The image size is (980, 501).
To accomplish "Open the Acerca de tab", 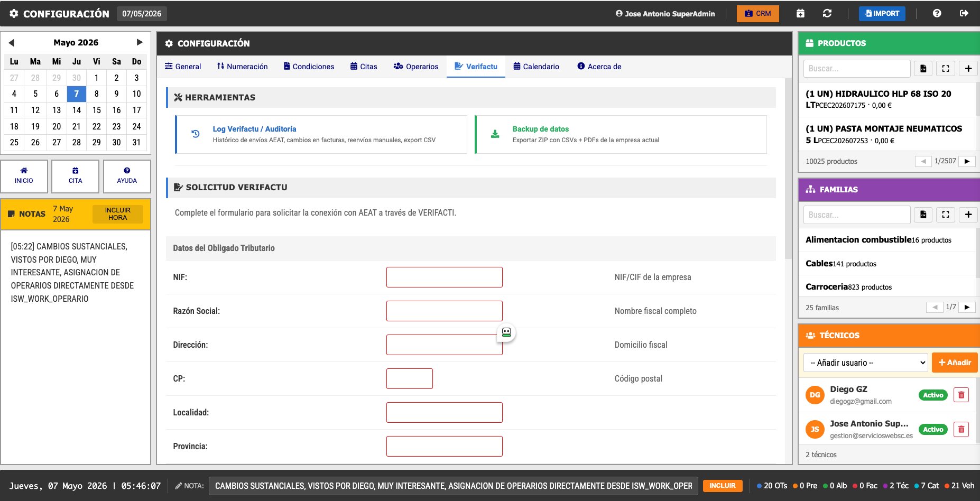I will [x=599, y=67].
